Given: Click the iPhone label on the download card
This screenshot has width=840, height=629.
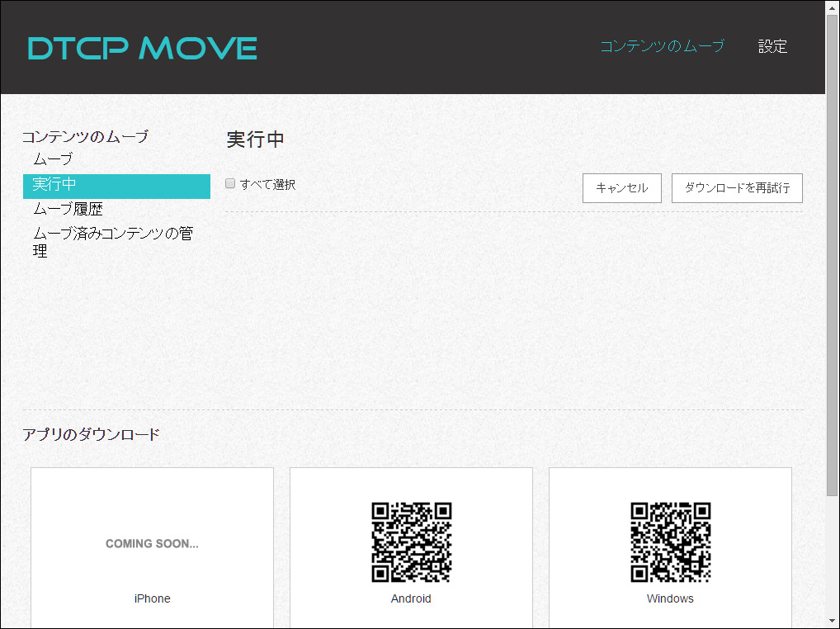Looking at the screenshot, I should coord(152,598).
